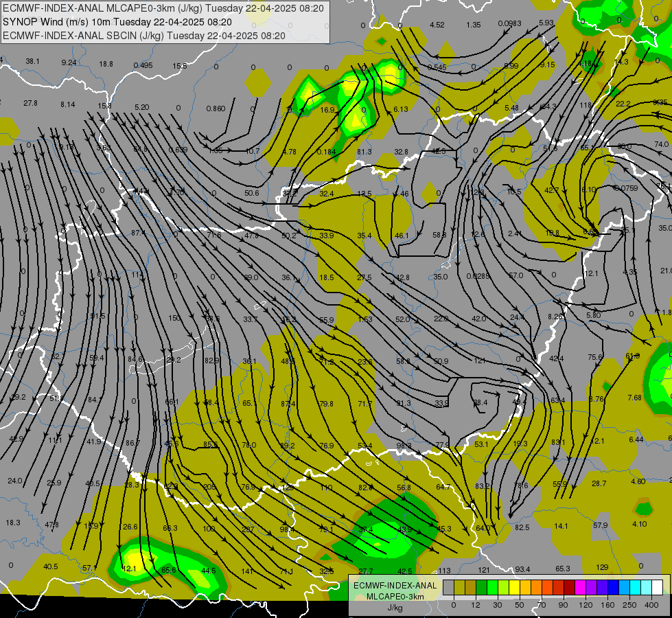Click the map value 79.8
Viewport: 672px width, 618px height.
(327, 404)
